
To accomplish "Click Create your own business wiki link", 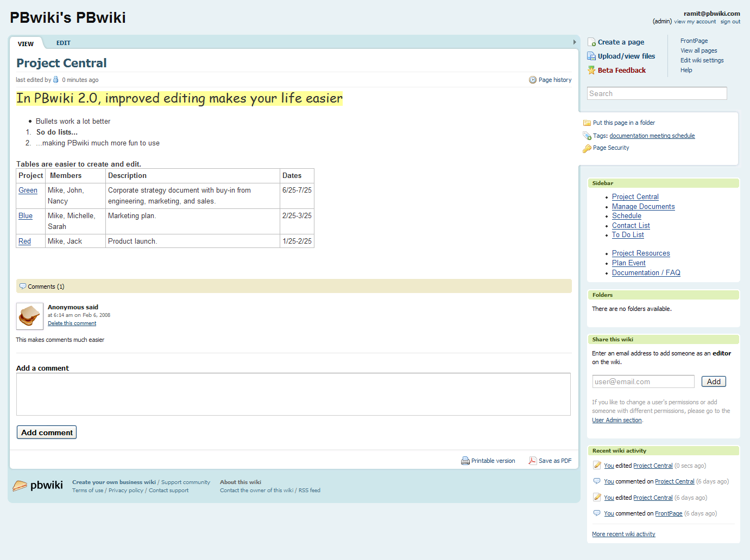I will [x=114, y=482].
